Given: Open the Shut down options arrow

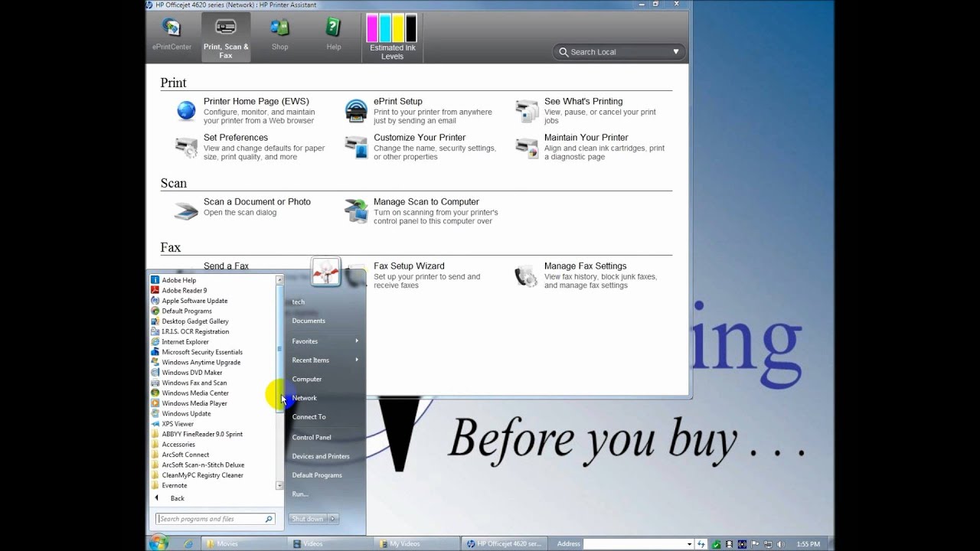Looking at the screenshot, I should (x=333, y=519).
